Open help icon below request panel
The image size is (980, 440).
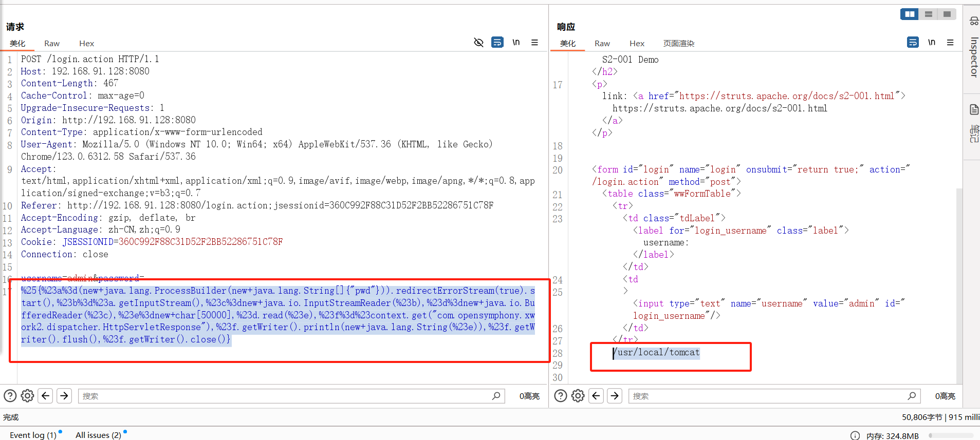click(10, 396)
